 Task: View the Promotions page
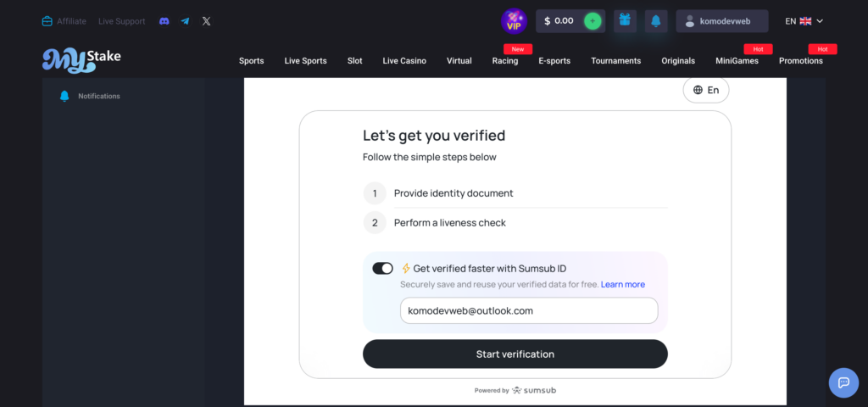tap(800, 61)
